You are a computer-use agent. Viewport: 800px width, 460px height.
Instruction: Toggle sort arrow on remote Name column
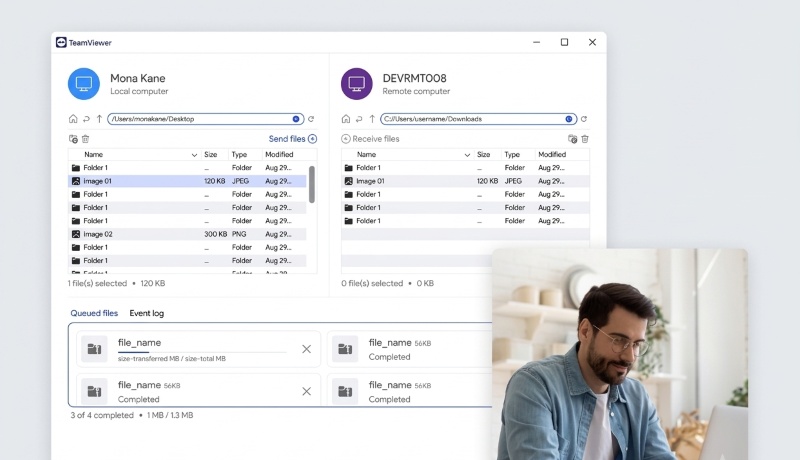(x=467, y=155)
